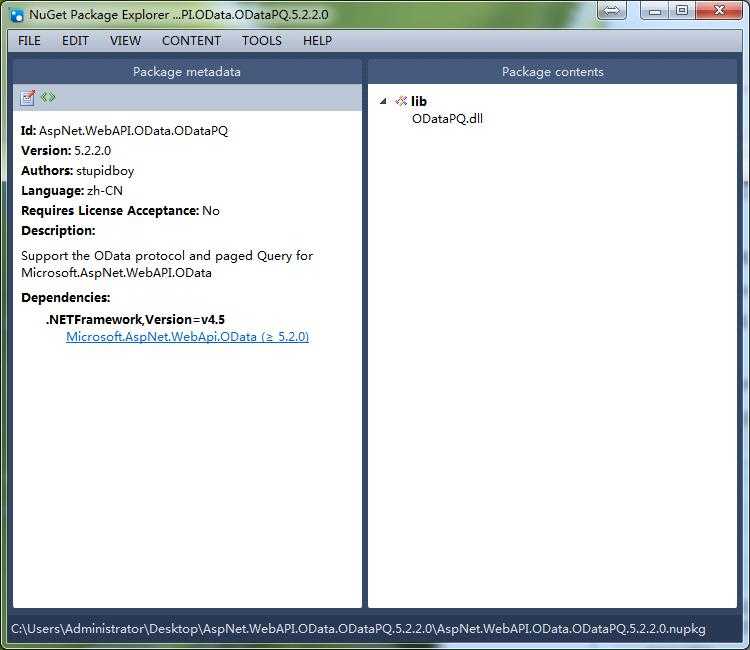Click the Id value AspNet.WebAPI.OData.ODataPQ
Viewport: 750px width, 650px height.
point(133,131)
